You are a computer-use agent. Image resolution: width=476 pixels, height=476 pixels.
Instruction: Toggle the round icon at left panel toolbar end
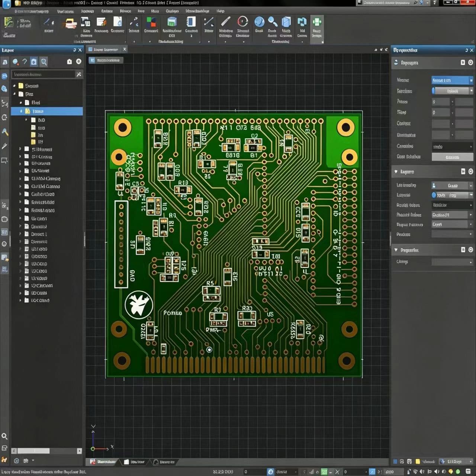tap(78, 61)
